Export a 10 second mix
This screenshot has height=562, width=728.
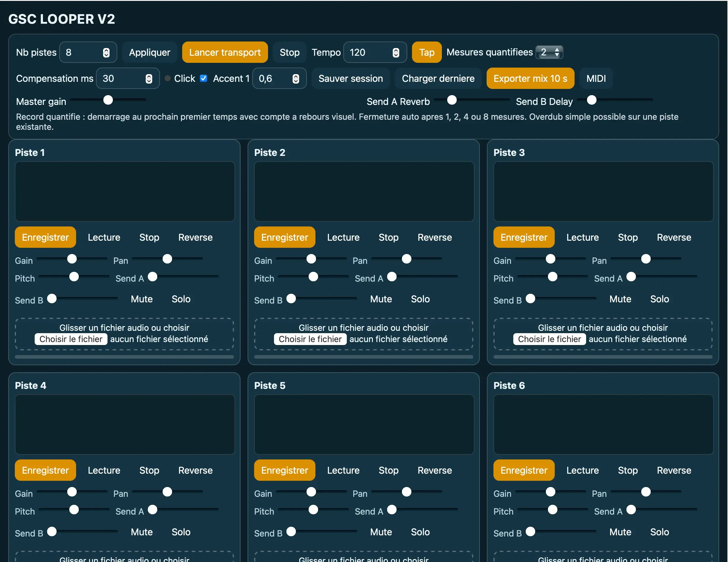tap(530, 78)
